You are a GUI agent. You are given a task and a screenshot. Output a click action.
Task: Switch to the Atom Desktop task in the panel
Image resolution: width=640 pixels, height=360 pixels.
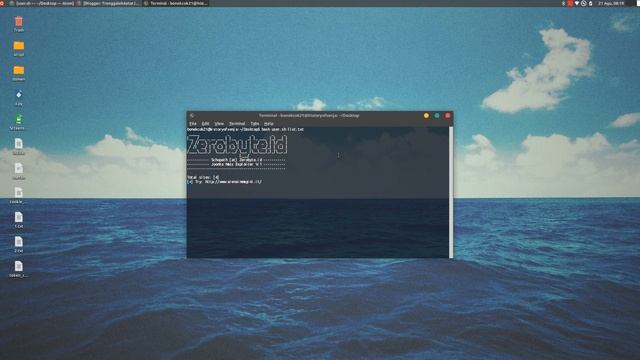(42, 3)
